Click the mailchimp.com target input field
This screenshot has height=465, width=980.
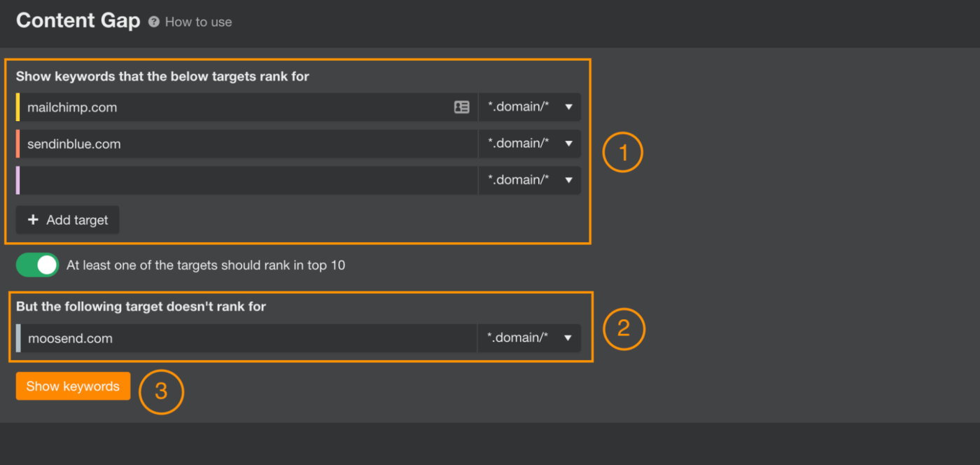[x=248, y=107]
